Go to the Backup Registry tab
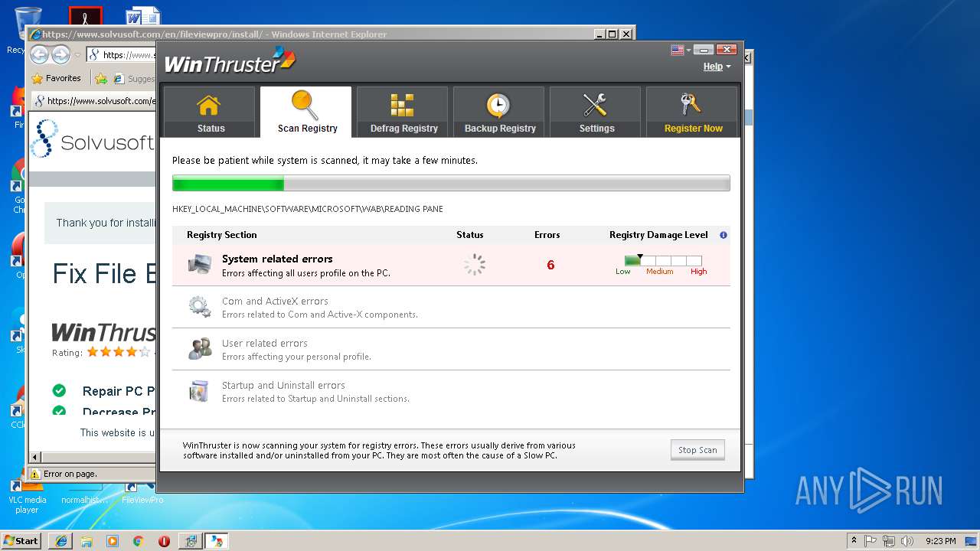This screenshot has height=551, width=980. click(x=499, y=112)
